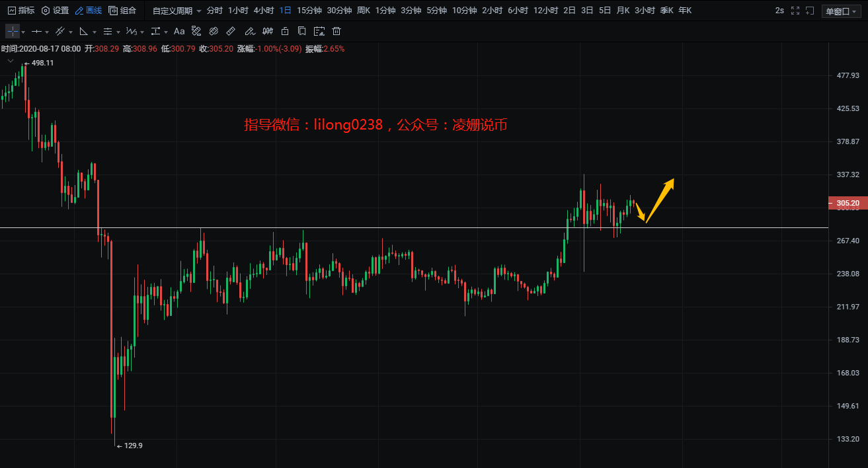This screenshot has height=468, width=868.
Task: Toggle the 指标 indicators panel
Action: click(21, 11)
